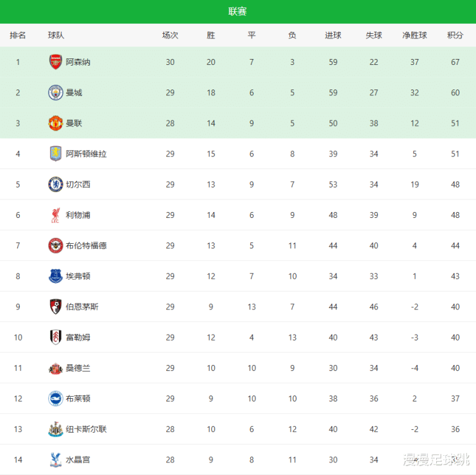Viewport: 476px width, 475px height.
Task: Click the 进球 column header
Action: tap(333, 35)
